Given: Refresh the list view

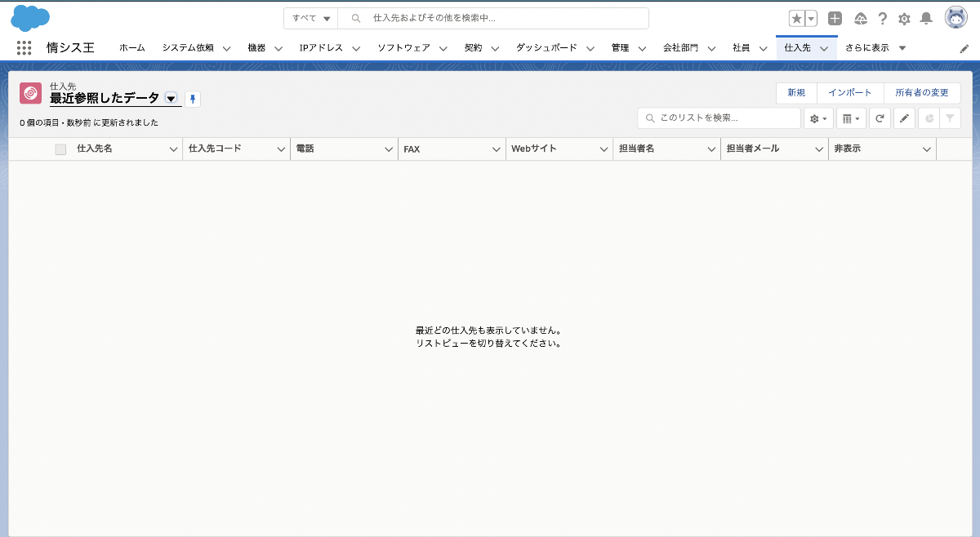Looking at the screenshot, I should [x=880, y=118].
